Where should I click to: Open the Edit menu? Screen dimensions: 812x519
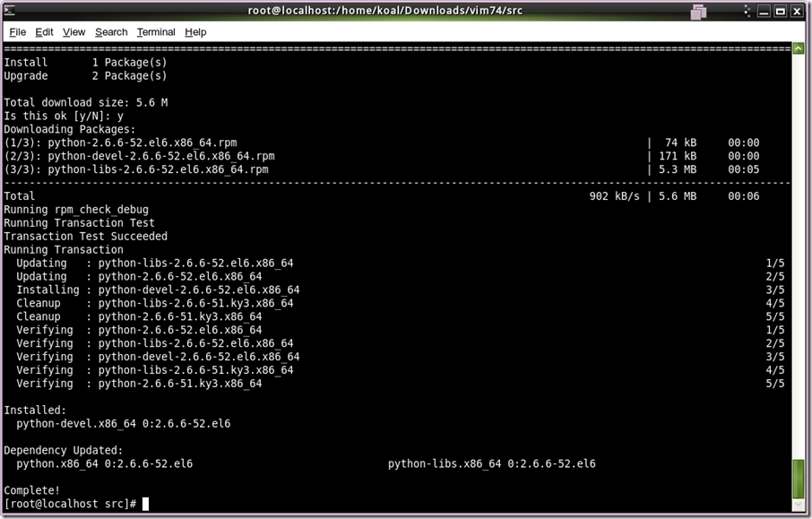click(x=44, y=32)
